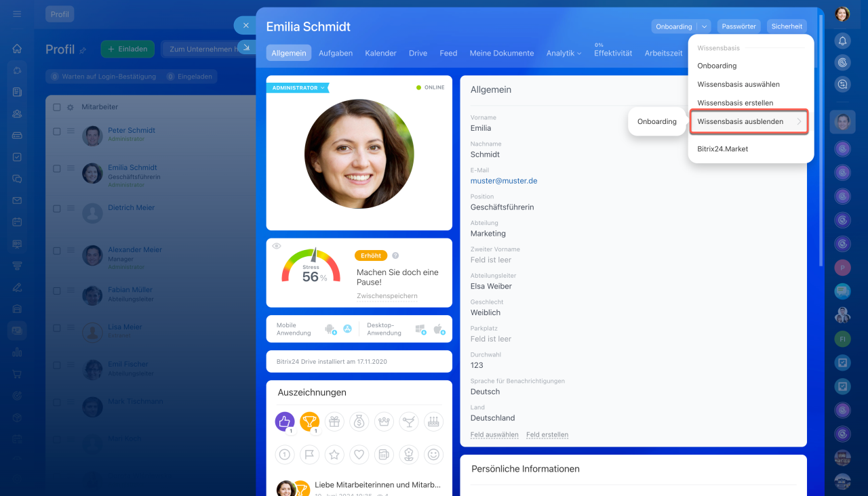Select the crown award icon
The height and width of the screenshot is (496, 868).
coord(384,421)
